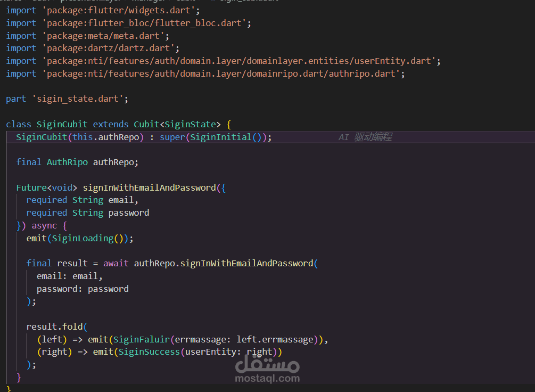Click the 'class' keyword
Image resolution: width=535 pixels, height=392 pixels.
click(x=19, y=124)
